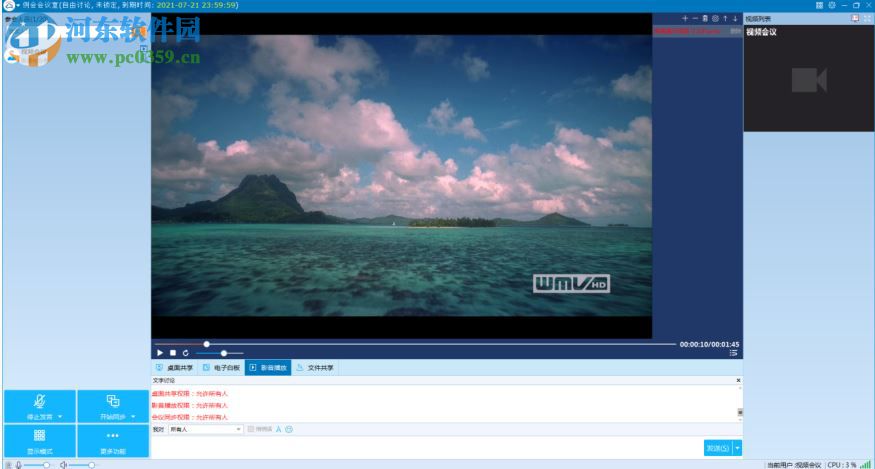Click the video list panel's red screen icon

point(855,18)
